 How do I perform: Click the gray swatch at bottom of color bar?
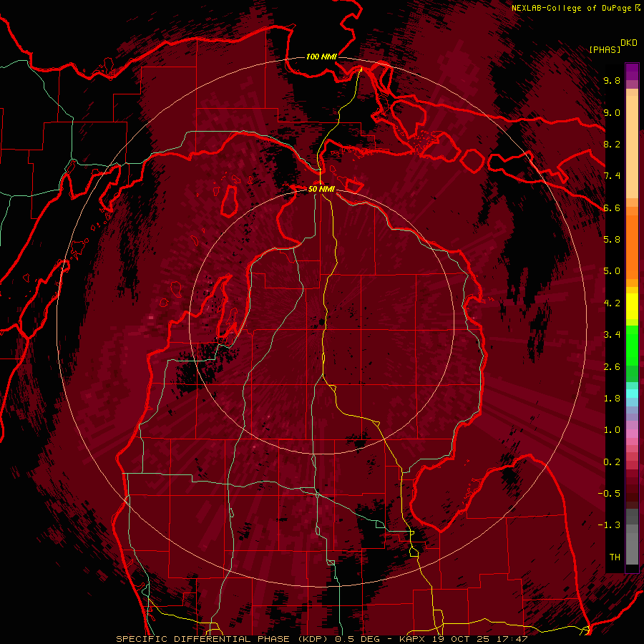632,548
